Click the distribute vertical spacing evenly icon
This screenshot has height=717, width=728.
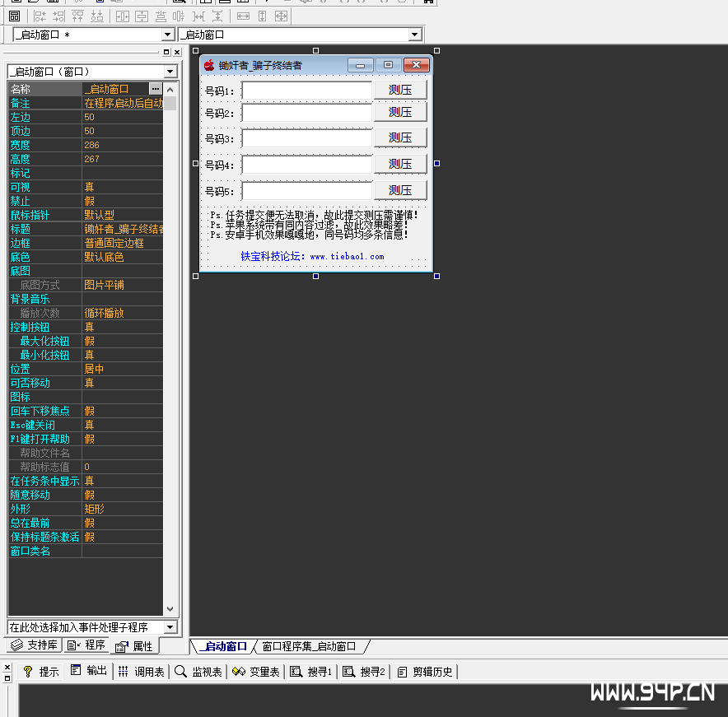217,16
